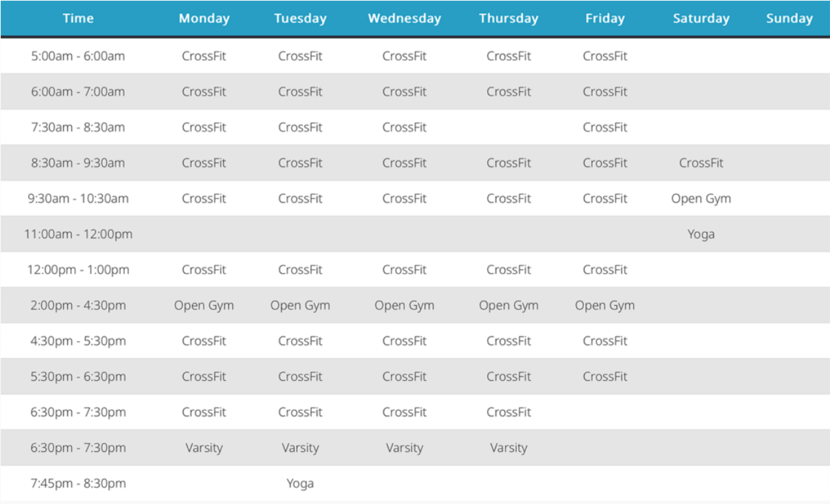
Task: Select Saturday 8:30am CrossFit class
Action: (x=701, y=163)
